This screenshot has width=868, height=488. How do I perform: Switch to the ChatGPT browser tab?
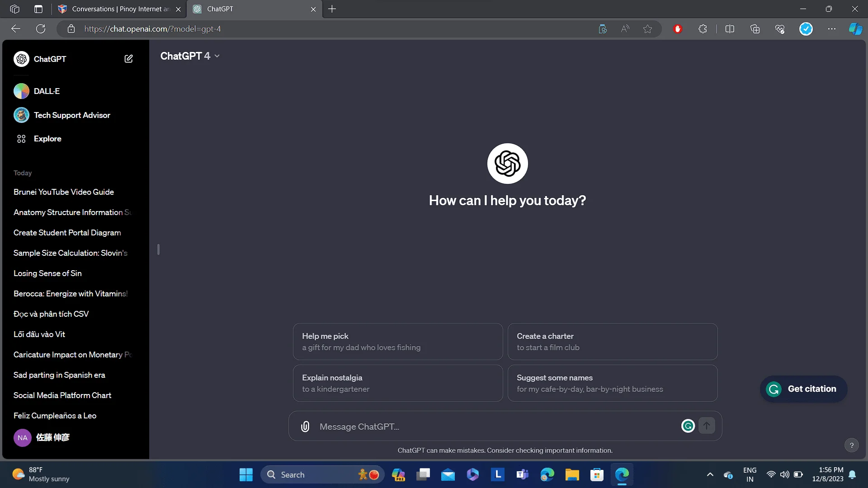pyautogui.click(x=254, y=9)
